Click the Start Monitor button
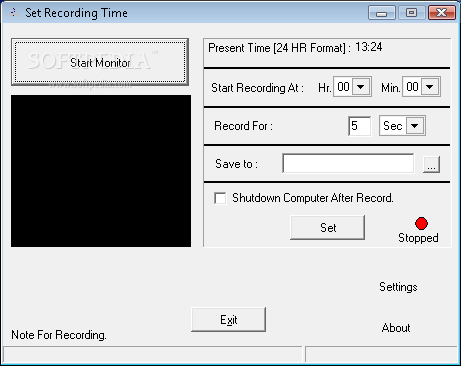This screenshot has height=366, width=461. tap(100, 62)
